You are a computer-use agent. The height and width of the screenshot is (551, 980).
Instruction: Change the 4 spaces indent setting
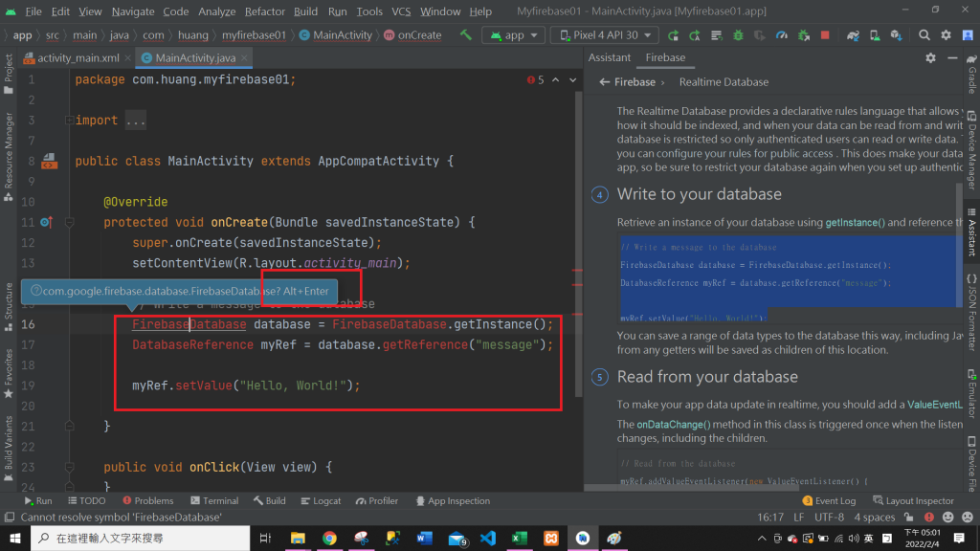(x=875, y=518)
